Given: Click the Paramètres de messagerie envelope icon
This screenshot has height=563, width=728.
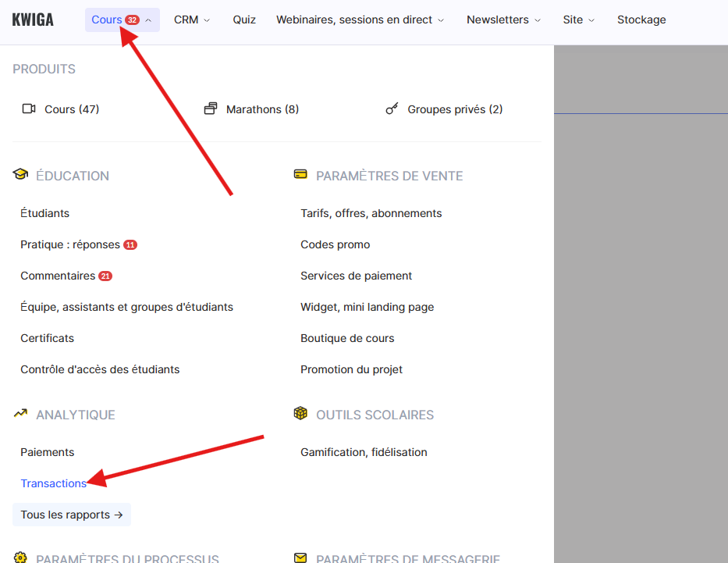Looking at the screenshot, I should [300, 558].
